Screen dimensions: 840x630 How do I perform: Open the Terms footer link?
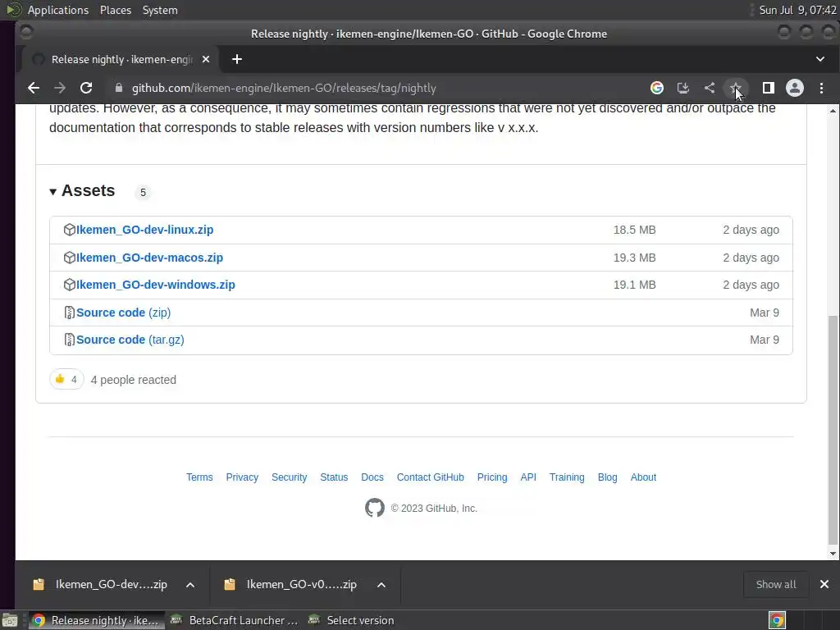(199, 477)
